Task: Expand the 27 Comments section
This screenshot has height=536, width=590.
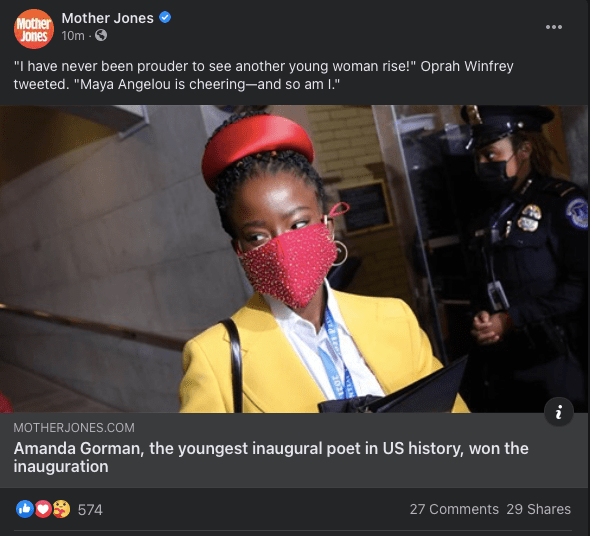Action: (x=454, y=509)
